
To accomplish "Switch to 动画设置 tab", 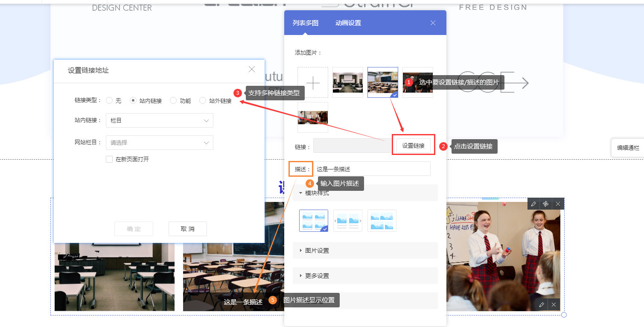I will click(x=348, y=23).
